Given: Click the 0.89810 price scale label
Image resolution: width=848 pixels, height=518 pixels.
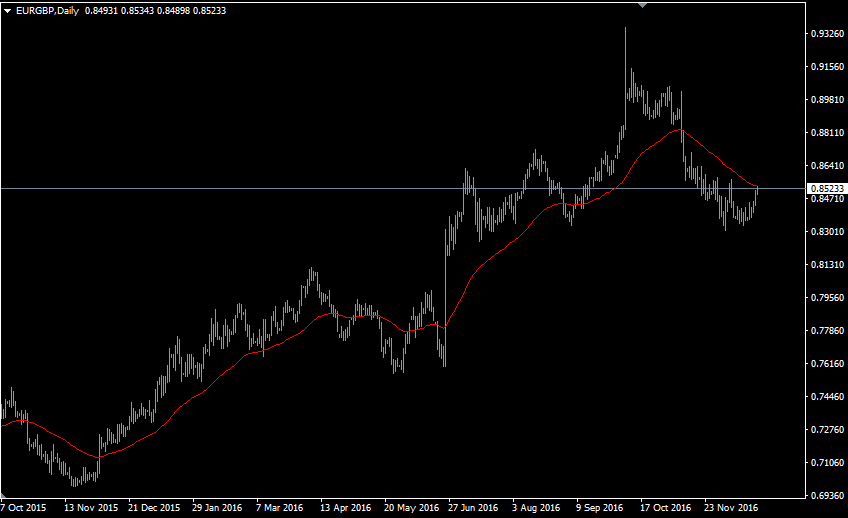Looking at the screenshot, I should [827, 99].
